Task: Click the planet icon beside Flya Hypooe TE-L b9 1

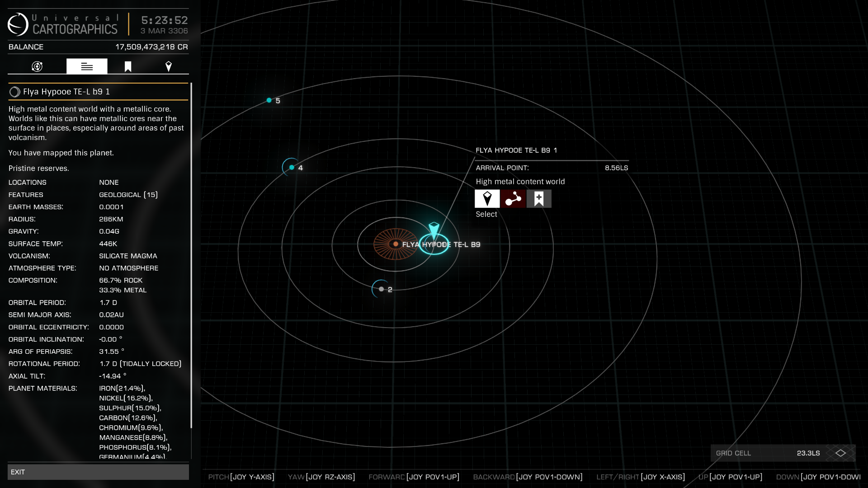Action: click(14, 92)
